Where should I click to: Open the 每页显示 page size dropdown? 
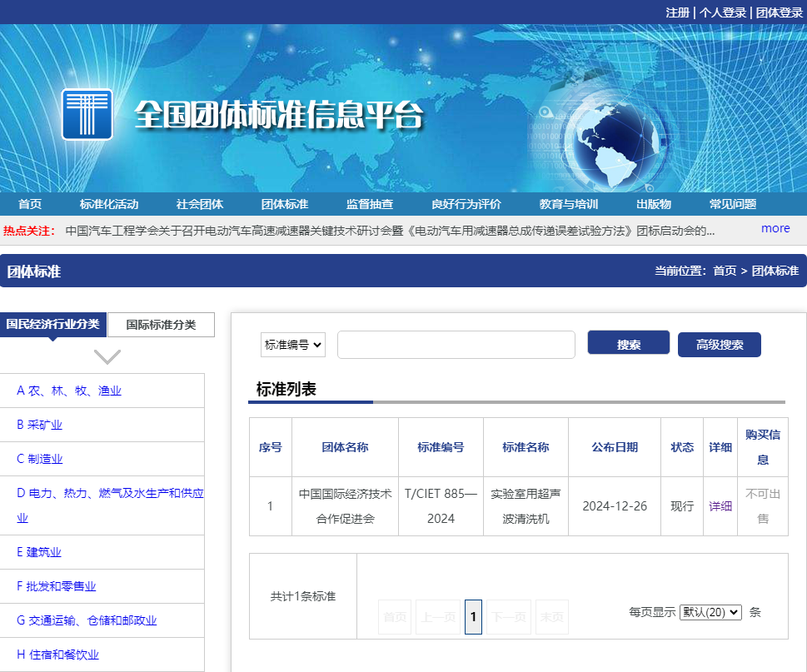(x=710, y=612)
